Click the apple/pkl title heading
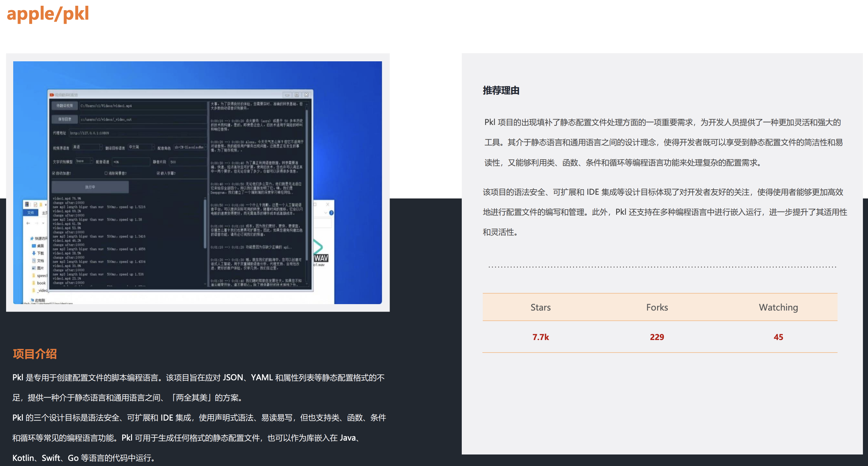 [48, 14]
